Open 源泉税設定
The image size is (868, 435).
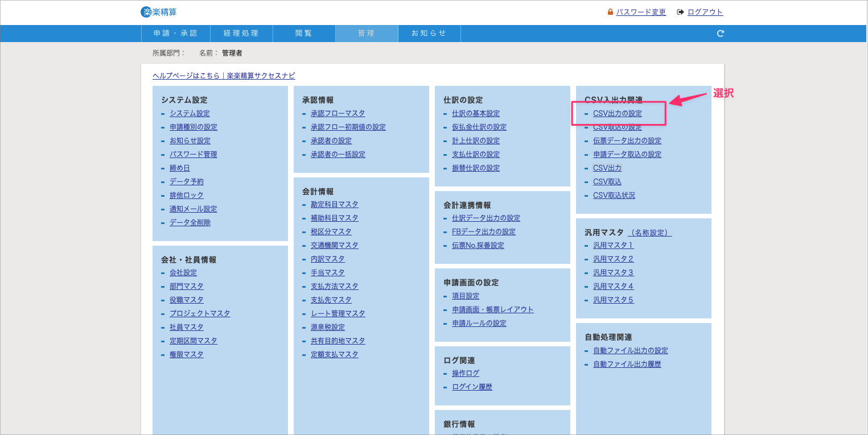328,328
